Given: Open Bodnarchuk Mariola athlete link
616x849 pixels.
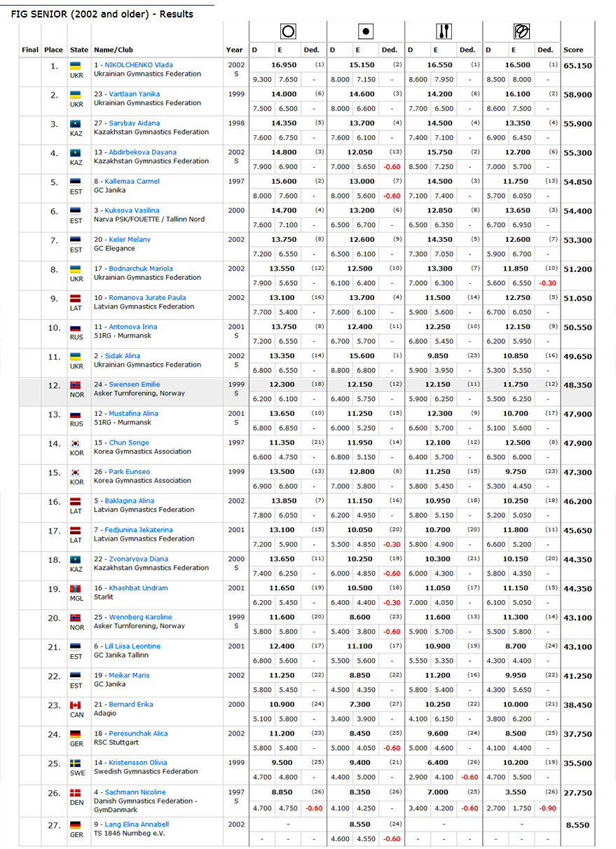Looking at the screenshot, I should (140, 269).
